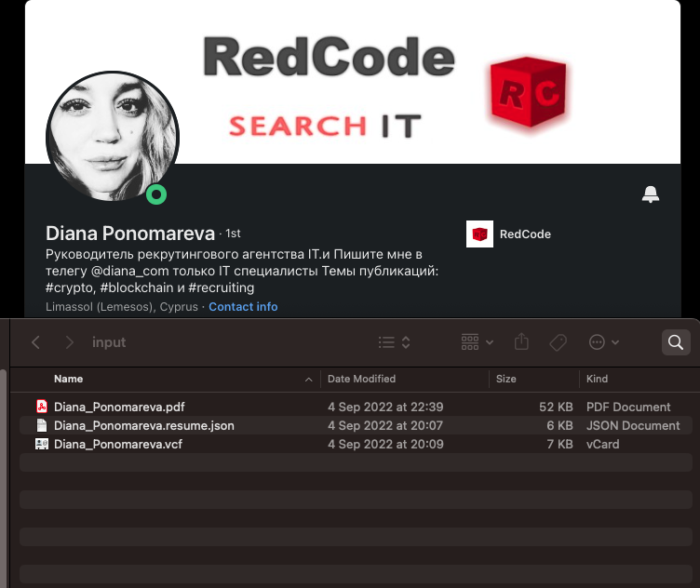Click the Limassol (Lemesos), Cyprus location text
The height and width of the screenshot is (588, 700).
tap(121, 307)
